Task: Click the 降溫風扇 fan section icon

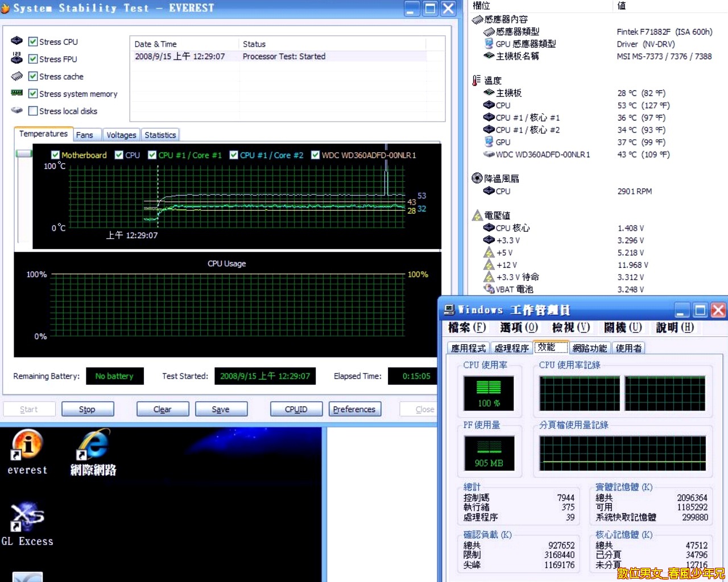Action: click(x=477, y=178)
